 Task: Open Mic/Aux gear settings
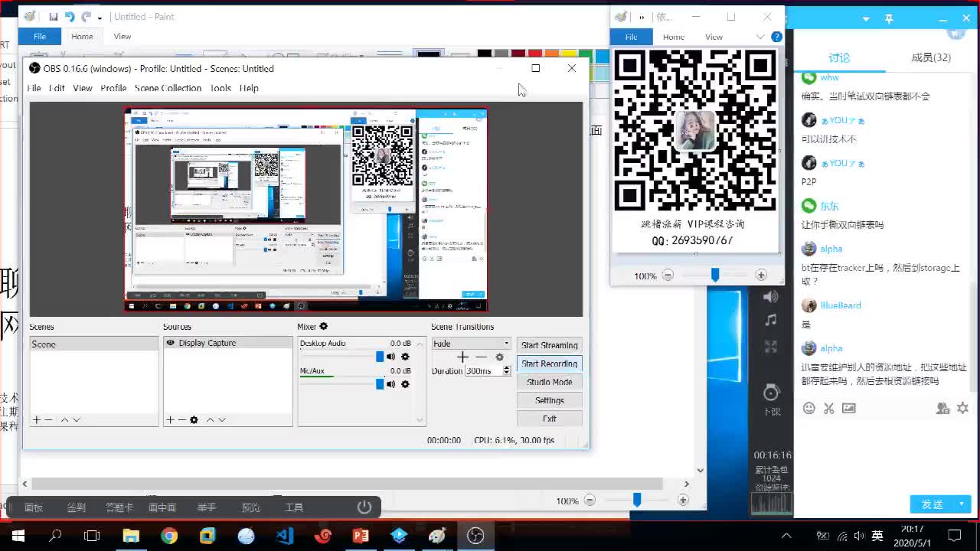[x=405, y=384]
